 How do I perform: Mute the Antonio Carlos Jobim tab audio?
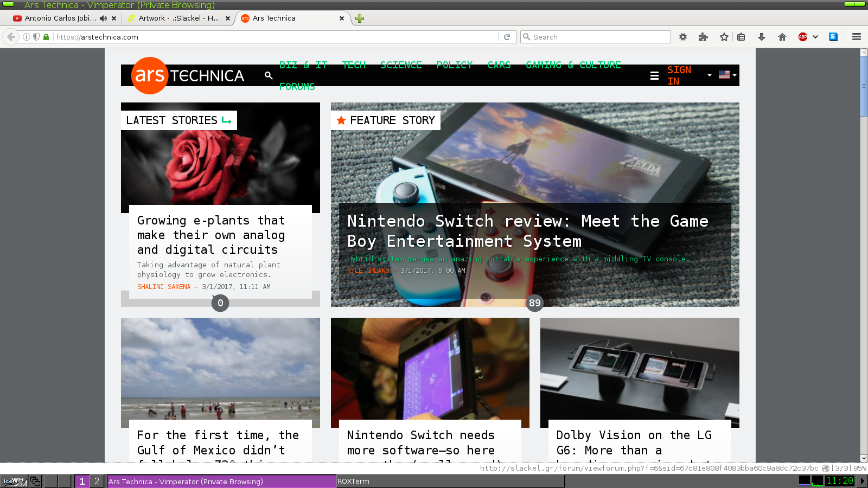[103, 18]
